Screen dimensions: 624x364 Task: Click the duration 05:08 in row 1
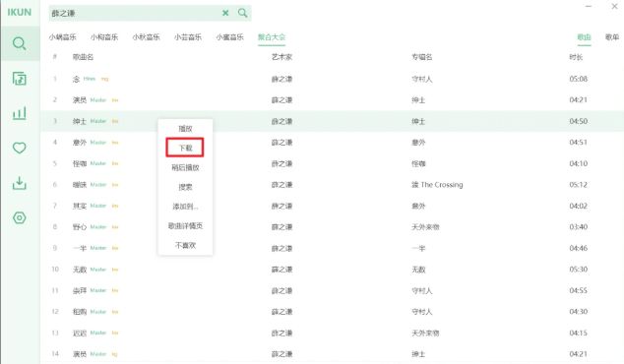click(x=579, y=79)
